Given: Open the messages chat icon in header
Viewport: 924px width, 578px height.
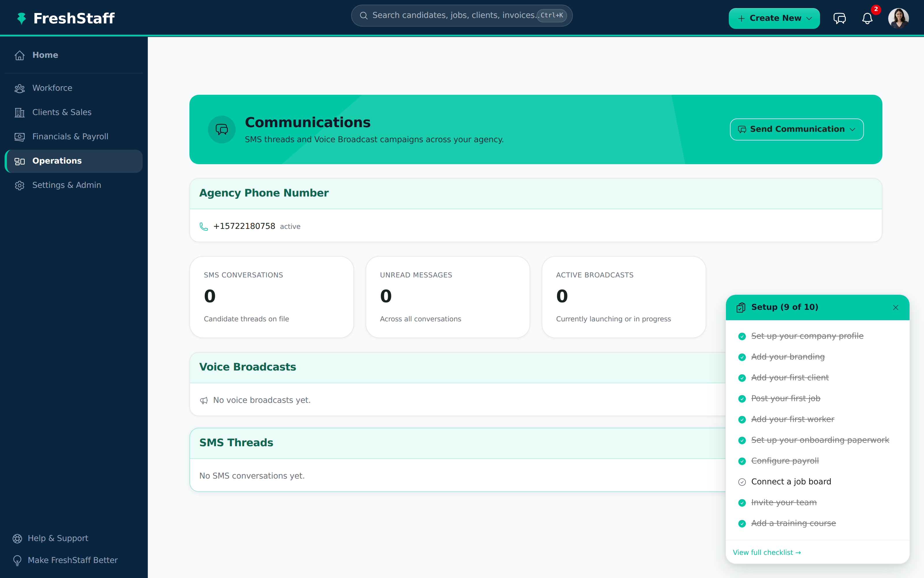Looking at the screenshot, I should (x=839, y=18).
